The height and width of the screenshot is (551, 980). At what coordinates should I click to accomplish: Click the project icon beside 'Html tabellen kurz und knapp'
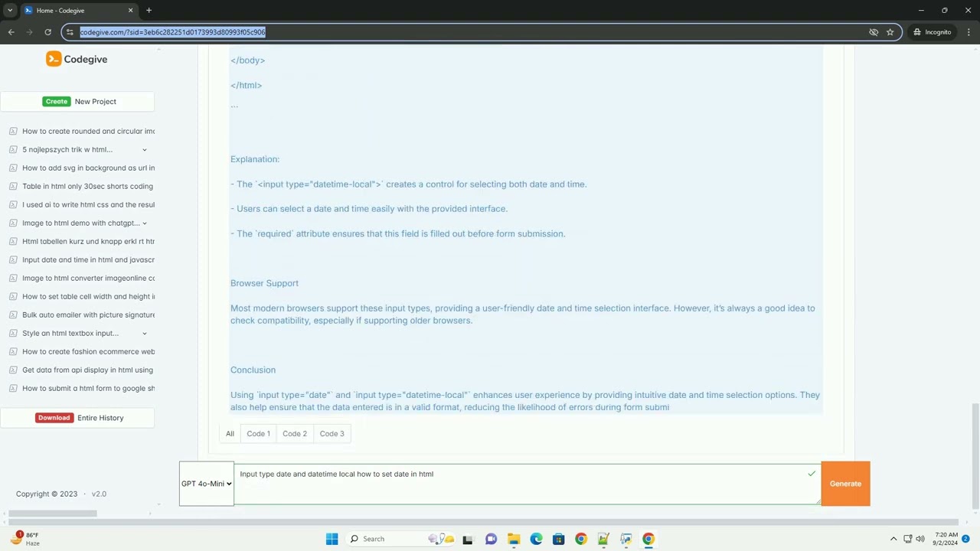[x=13, y=241]
